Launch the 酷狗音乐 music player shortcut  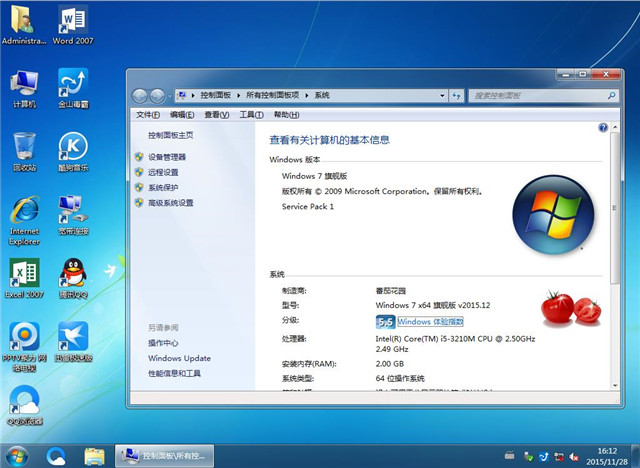pos(73,151)
